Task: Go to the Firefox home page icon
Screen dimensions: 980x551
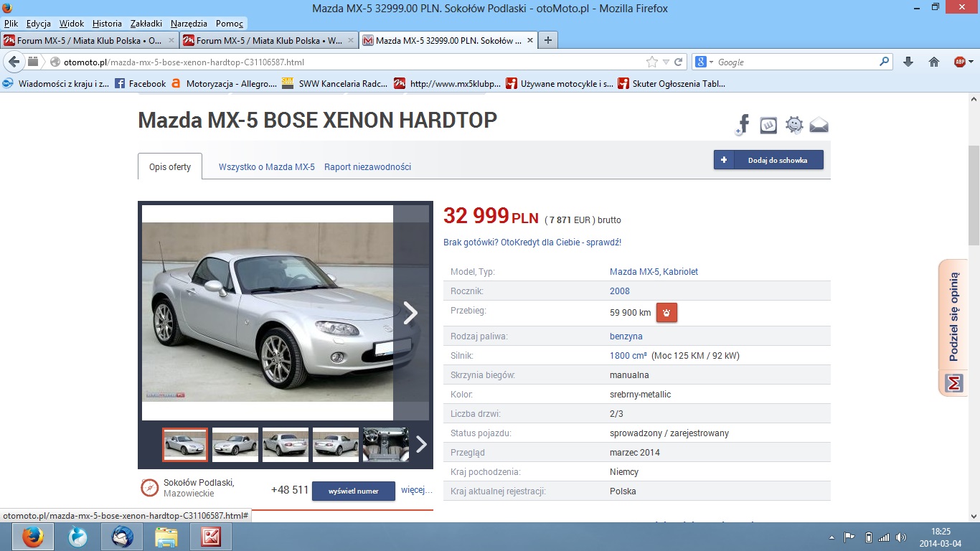Action: [x=934, y=62]
